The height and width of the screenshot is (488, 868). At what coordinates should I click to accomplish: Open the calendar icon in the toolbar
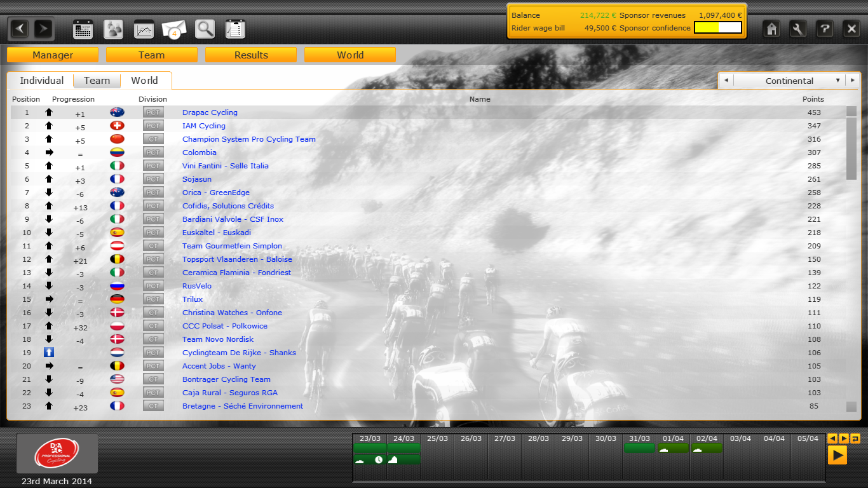(83, 29)
